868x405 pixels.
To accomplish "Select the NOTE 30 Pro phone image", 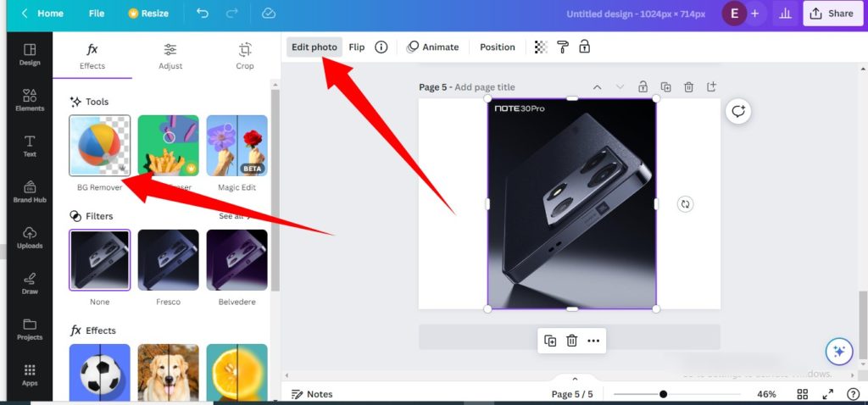I will pyautogui.click(x=572, y=203).
